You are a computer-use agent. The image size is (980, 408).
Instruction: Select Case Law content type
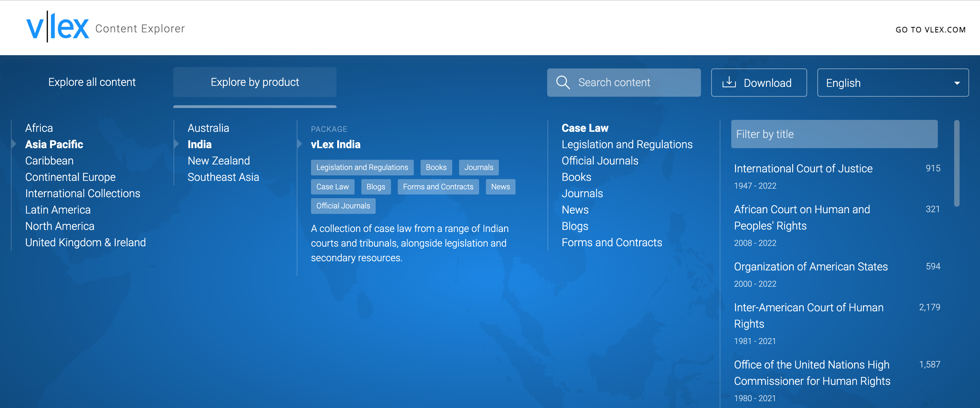[x=585, y=128]
